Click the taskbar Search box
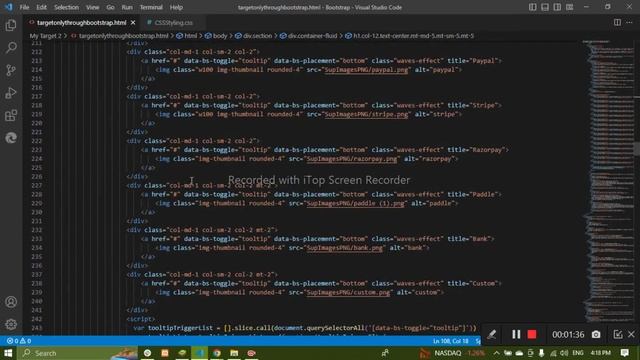 [78, 353]
